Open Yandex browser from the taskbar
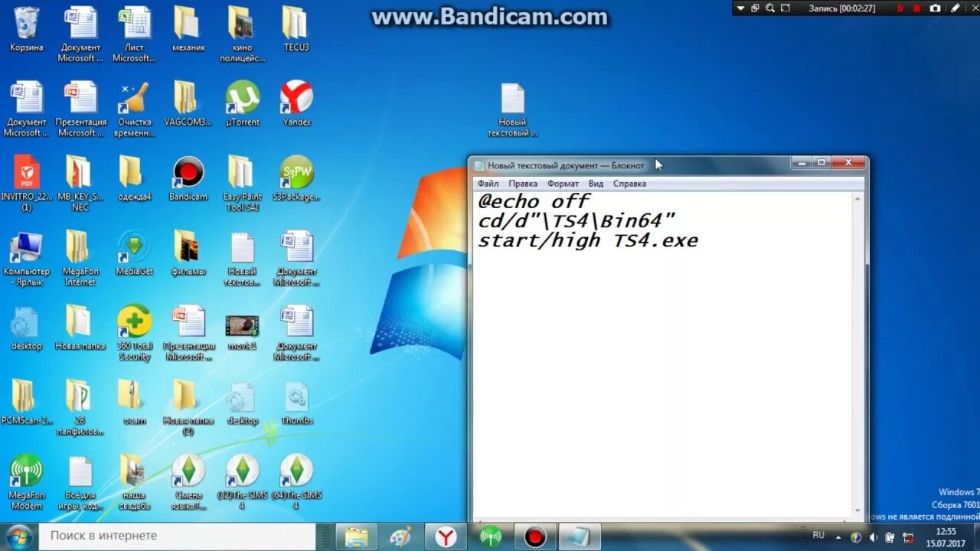 [x=446, y=537]
